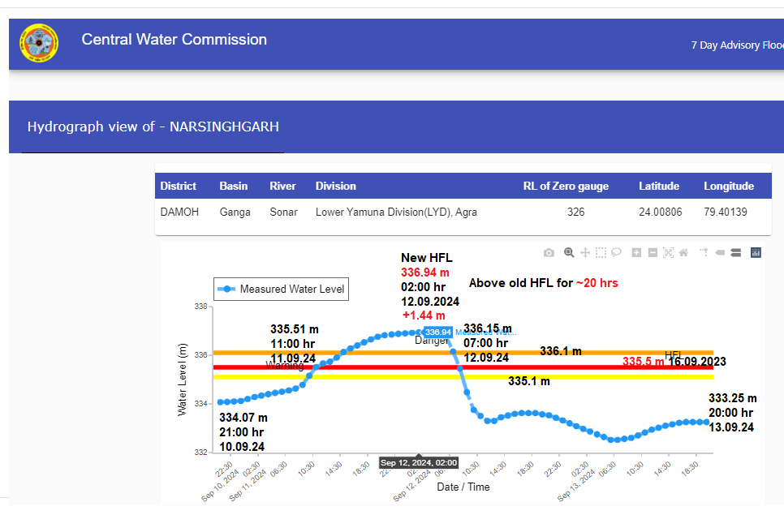784x532 pixels.
Task: Activate the Lasso Select tool
Action: pyautogui.click(x=617, y=253)
